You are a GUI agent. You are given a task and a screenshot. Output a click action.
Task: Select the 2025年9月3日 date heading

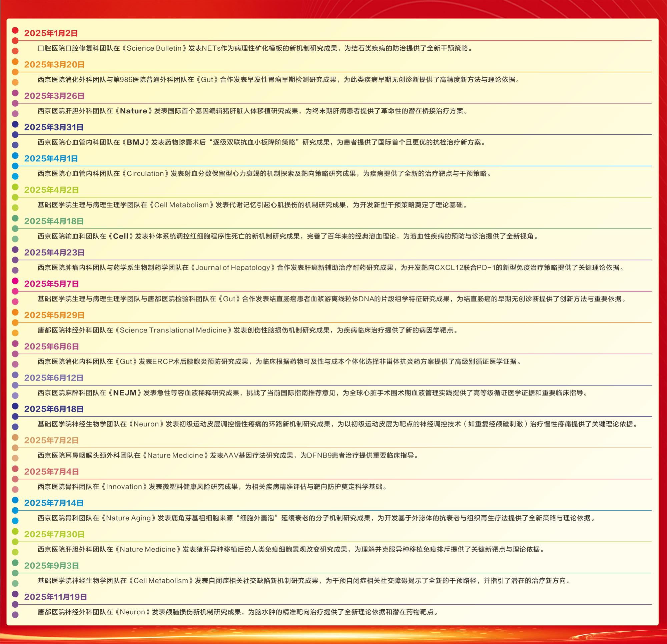pyautogui.click(x=51, y=566)
